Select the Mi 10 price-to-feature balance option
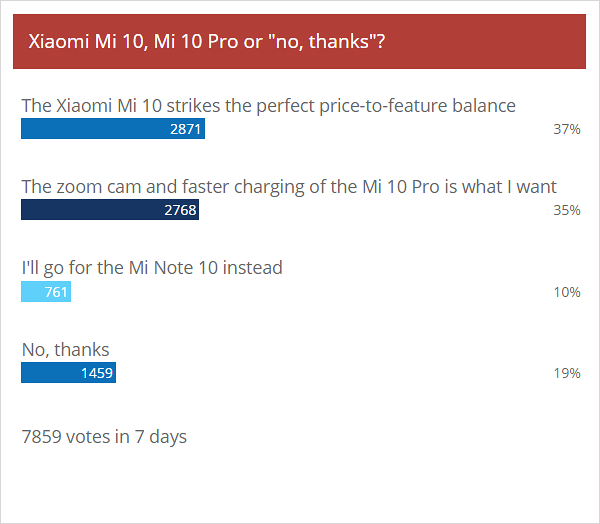The width and height of the screenshot is (600, 524). click(x=269, y=106)
